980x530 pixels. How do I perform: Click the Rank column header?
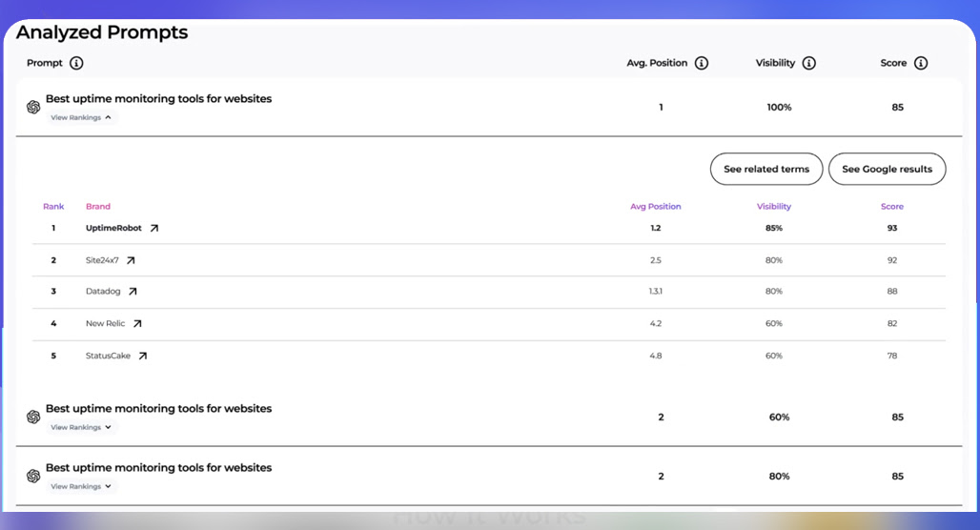pyautogui.click(x=53, y=206)
